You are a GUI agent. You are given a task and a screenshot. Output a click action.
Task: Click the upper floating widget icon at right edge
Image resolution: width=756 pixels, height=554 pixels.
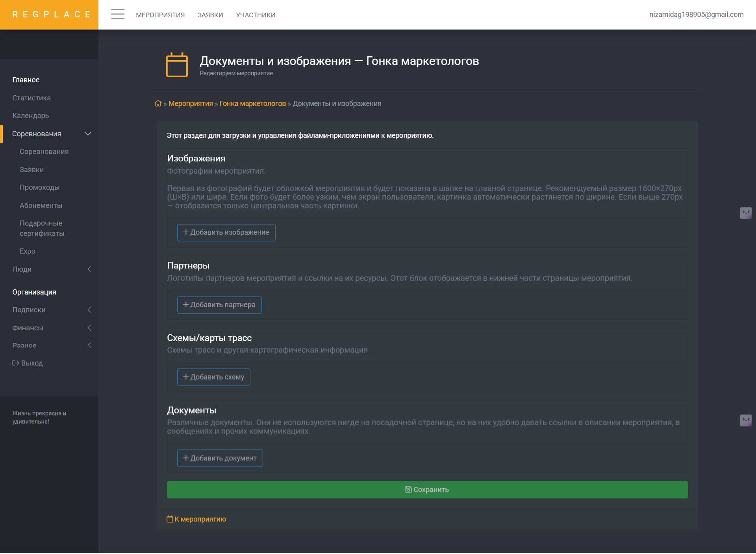[x=746, y=213]
